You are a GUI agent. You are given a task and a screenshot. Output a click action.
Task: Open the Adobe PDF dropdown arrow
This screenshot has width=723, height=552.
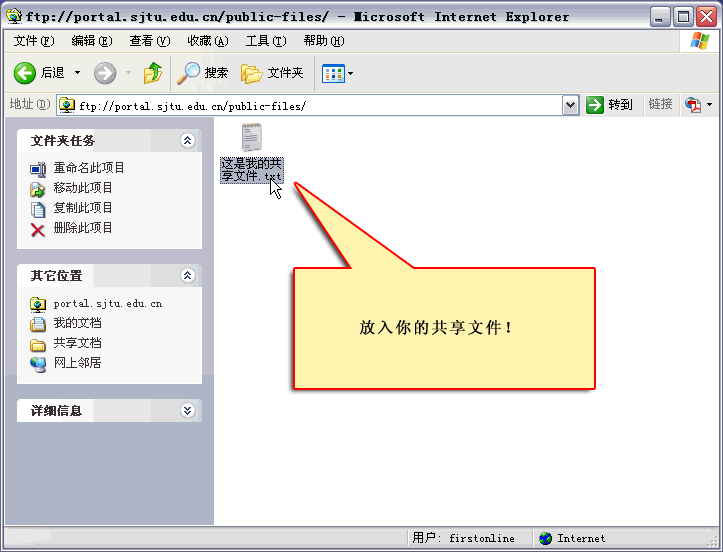tap(709, 105)
